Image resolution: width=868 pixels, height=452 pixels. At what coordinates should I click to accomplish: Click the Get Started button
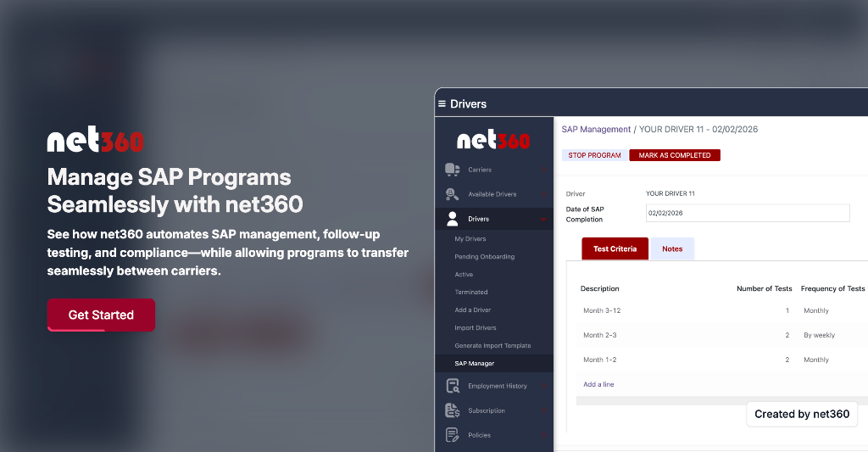101,315
